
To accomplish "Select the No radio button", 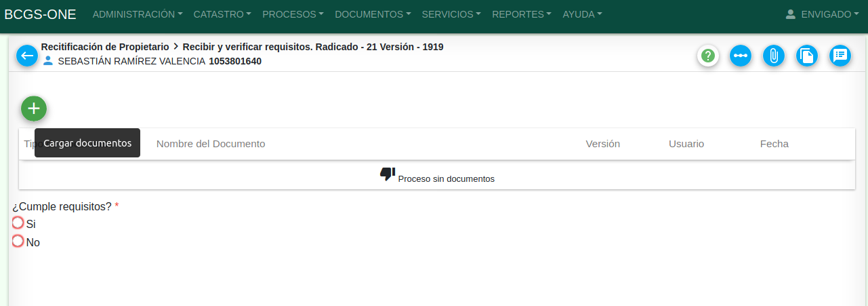I will 18,241.
